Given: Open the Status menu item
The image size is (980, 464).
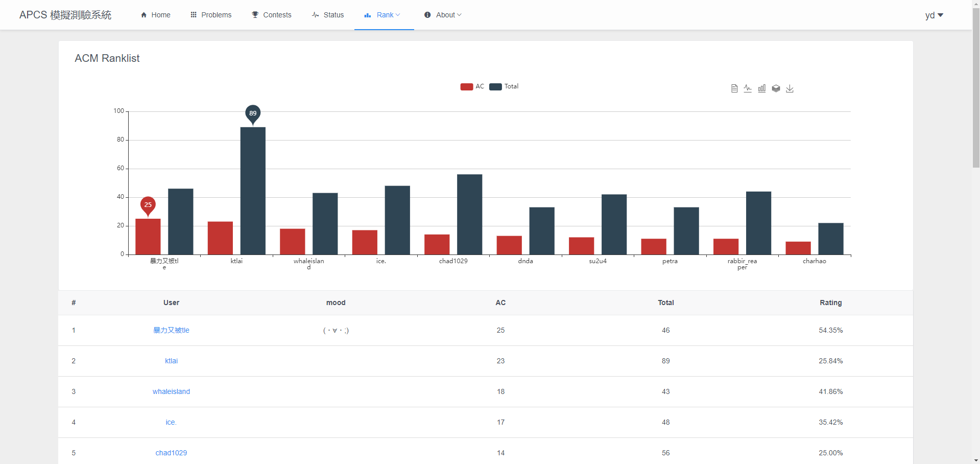Looking at the screenshot, I should 328,15.
